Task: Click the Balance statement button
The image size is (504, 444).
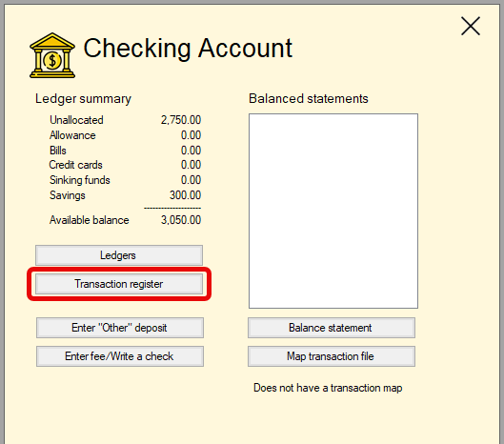Action: [331, 328]
